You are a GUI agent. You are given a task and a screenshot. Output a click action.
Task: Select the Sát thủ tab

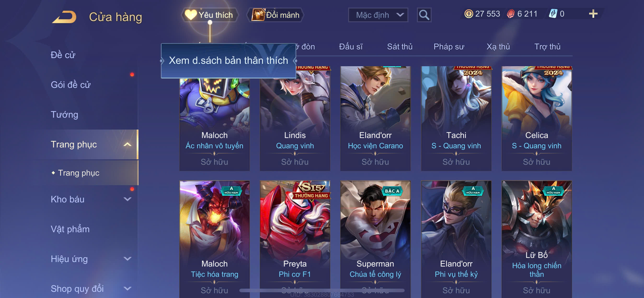[399, 47]
